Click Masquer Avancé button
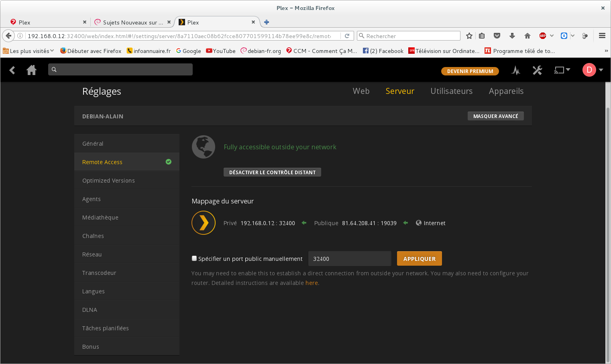 pos(495,116)
